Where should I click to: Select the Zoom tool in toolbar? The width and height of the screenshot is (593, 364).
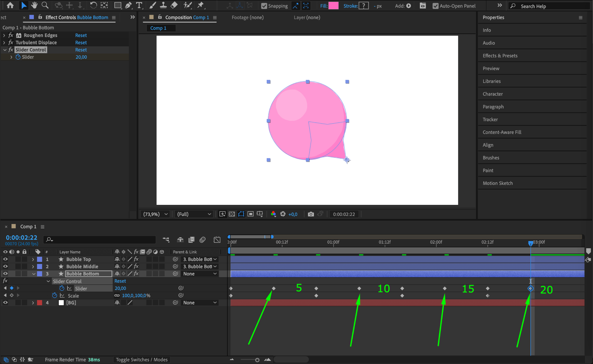click(x=45, y=5)
